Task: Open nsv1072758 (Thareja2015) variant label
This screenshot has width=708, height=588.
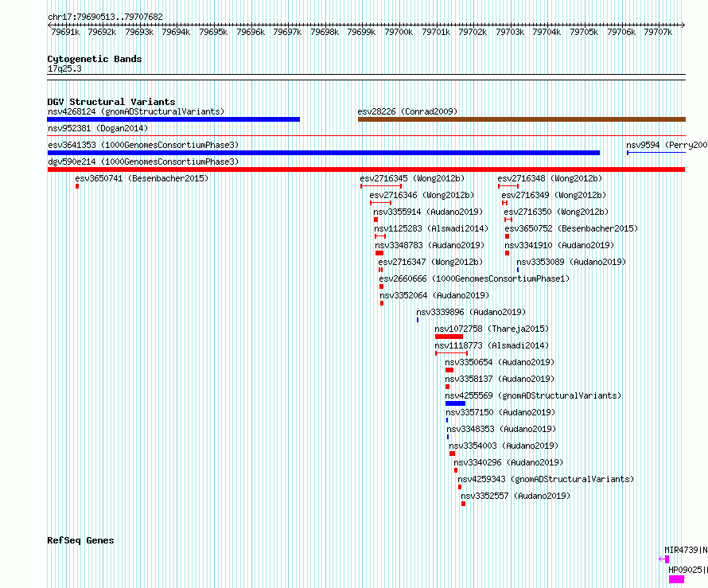Action: click(492, 329)
